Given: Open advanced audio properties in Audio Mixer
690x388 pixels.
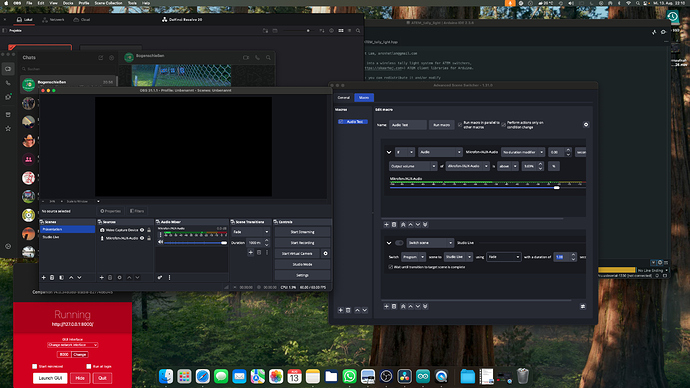Looking at the screenshot, I should point(160,278).
